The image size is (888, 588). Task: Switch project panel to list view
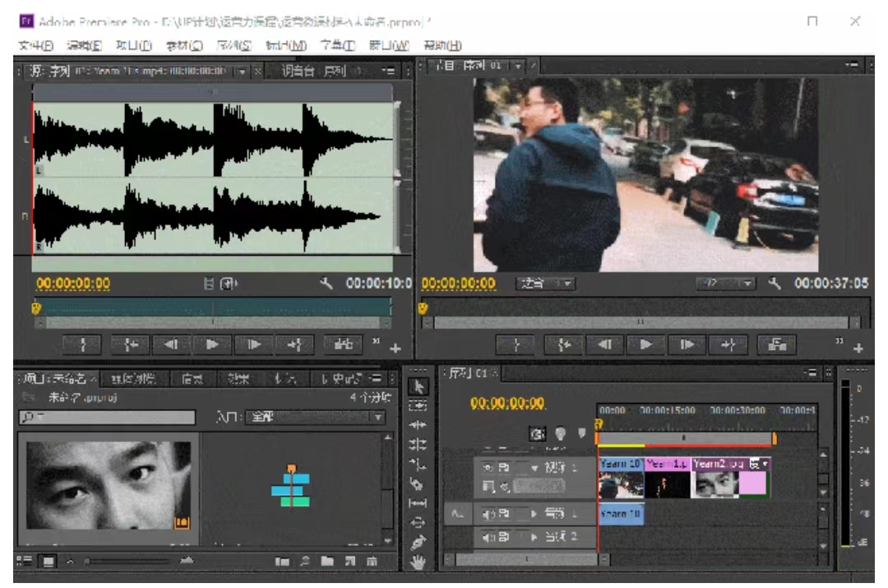point(25,562)
